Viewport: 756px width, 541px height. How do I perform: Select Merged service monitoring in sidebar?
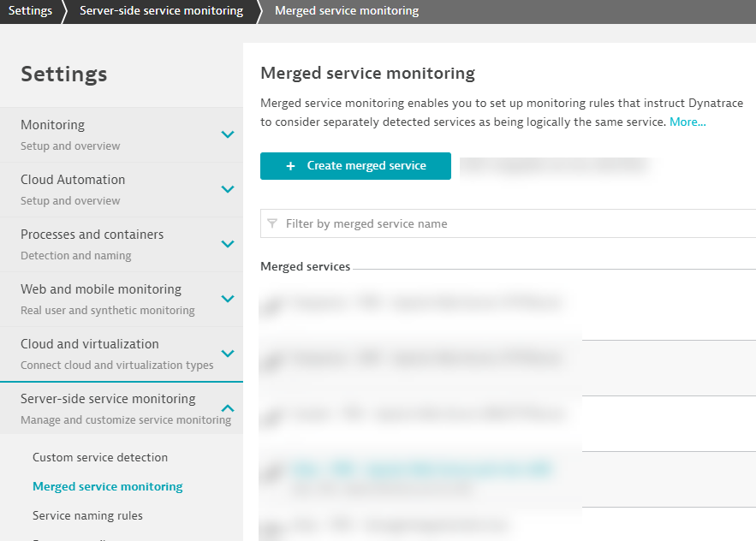(x=108, y=486)
